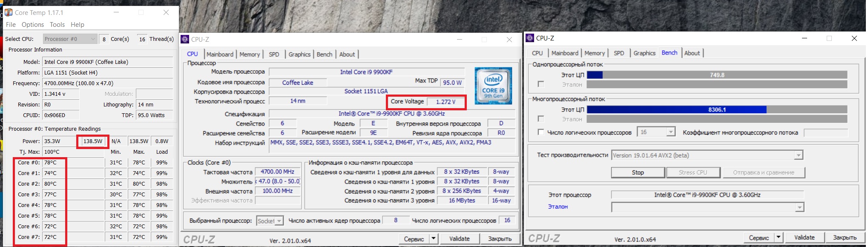Image resolution: width=868 pixels, height=247 pixels.
Task: Open the Выбранный процессор Socket dropdown
Action: (x=270, y=221)
